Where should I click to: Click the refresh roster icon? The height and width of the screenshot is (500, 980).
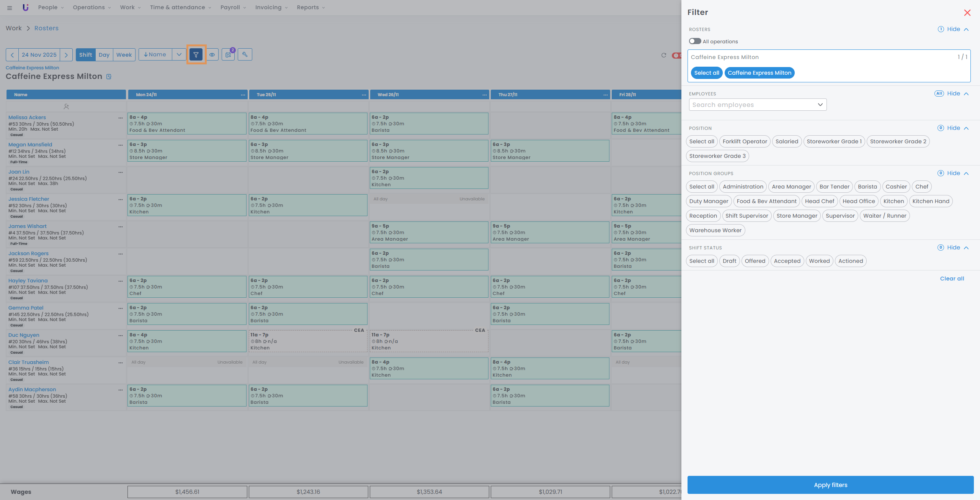click(663, 55)
